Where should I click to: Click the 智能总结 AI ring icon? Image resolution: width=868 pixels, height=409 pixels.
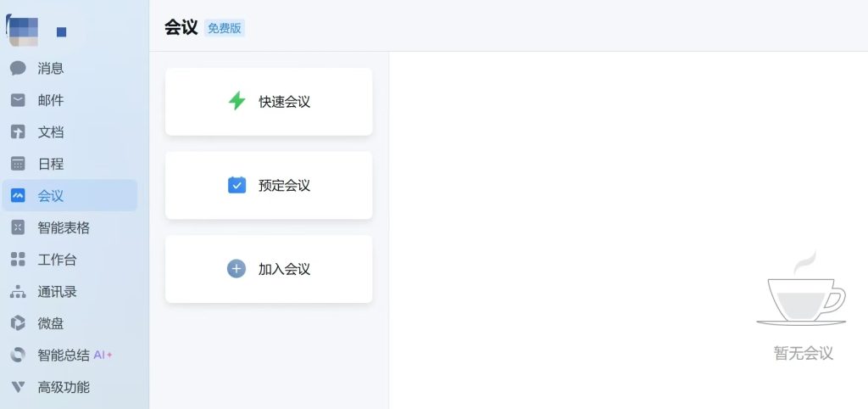pyautogui.click(x=18, y=356)
